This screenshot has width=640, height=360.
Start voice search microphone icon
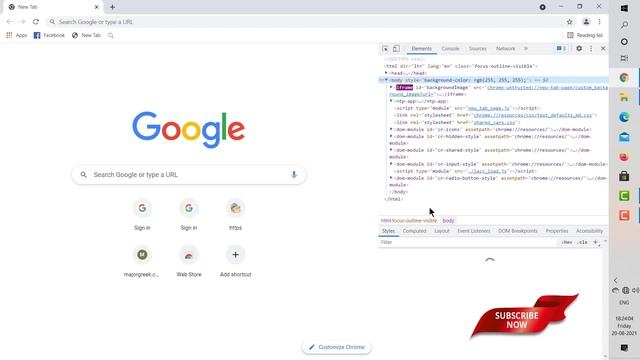pyautogui.click(x=294, y=175)
